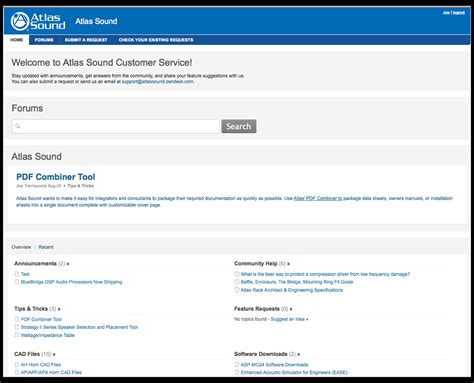Click the logout link
This screenshot has width=474, height=383.
(x=459, y=13)
